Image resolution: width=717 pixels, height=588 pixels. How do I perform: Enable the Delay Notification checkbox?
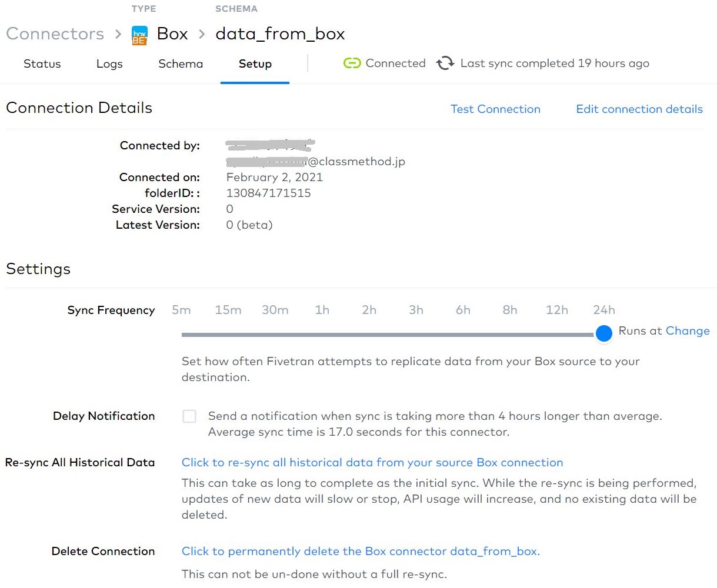coord(189,416)
